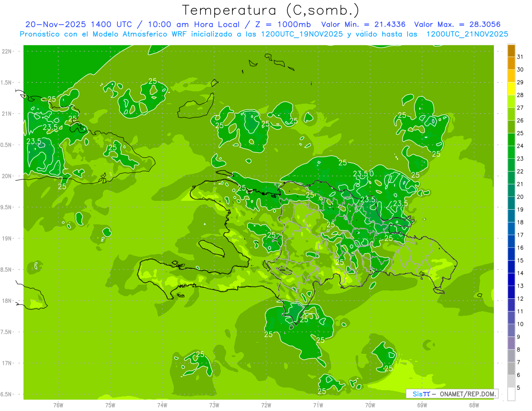Click the "72W" longitude axis label

[266, 405]
